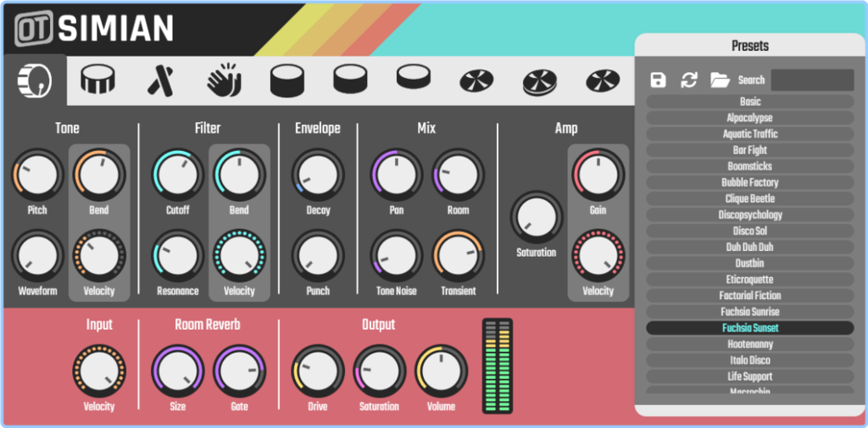This screenshot has height=428, width=868.
Task: Click the Mix Pan knob
Action: [x=397, y=175]
